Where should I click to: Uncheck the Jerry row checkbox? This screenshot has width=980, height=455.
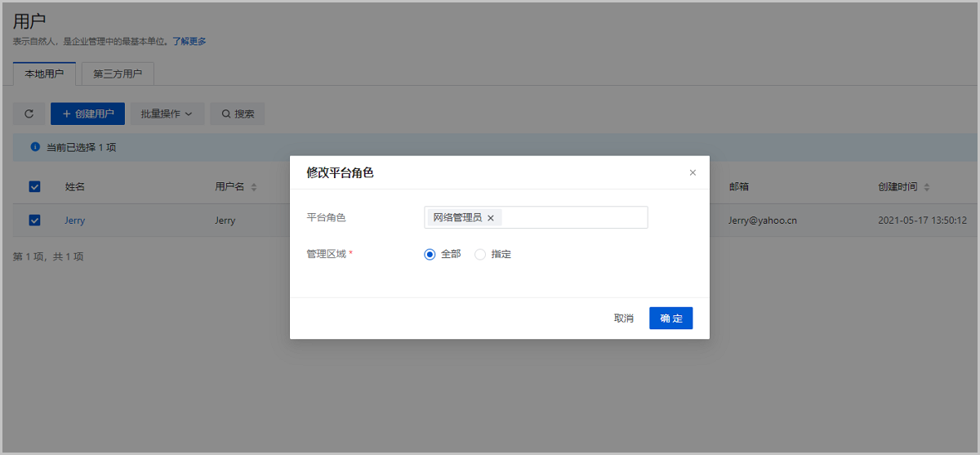tap(34, 221)
